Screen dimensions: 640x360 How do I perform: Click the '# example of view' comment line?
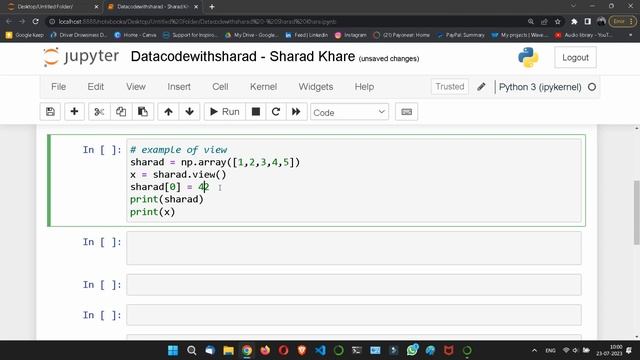click(x=178, y=150)
